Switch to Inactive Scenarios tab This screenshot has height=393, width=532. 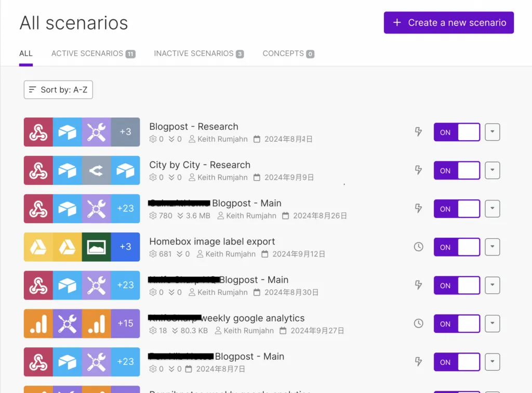tap(198, 53)
